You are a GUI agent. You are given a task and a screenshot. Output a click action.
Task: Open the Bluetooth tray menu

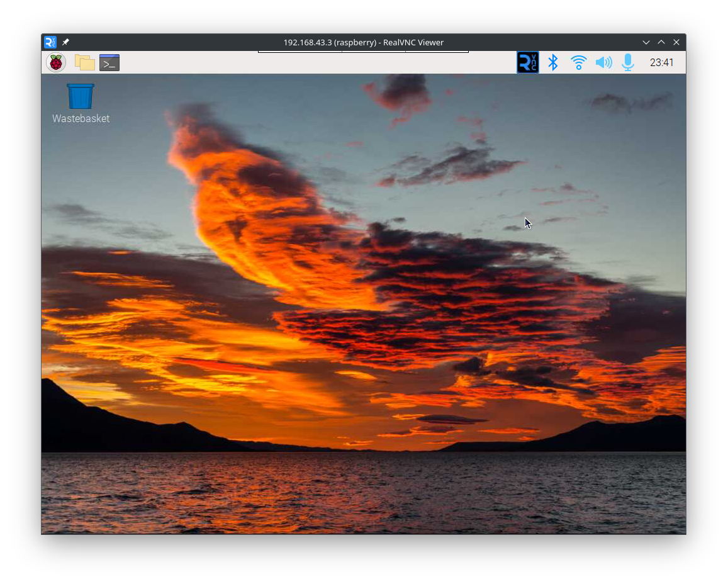pyautogui.click(x=553, y=62)
